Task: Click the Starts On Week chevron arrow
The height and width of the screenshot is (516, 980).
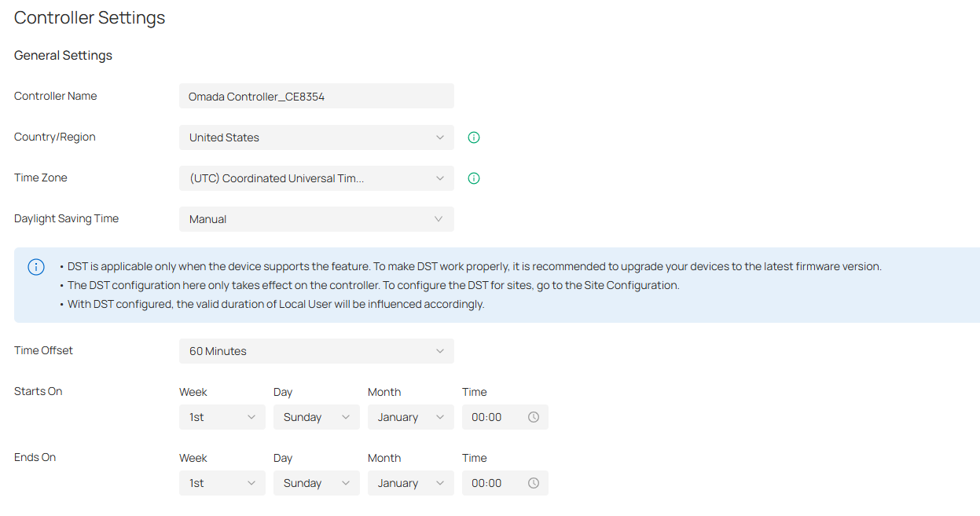Action: tap(251, 417)
